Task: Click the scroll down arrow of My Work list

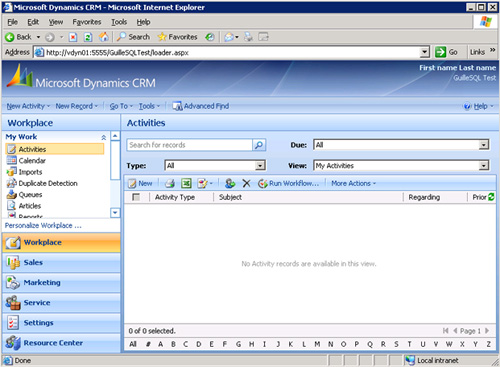Action: (x=115, y=213)
